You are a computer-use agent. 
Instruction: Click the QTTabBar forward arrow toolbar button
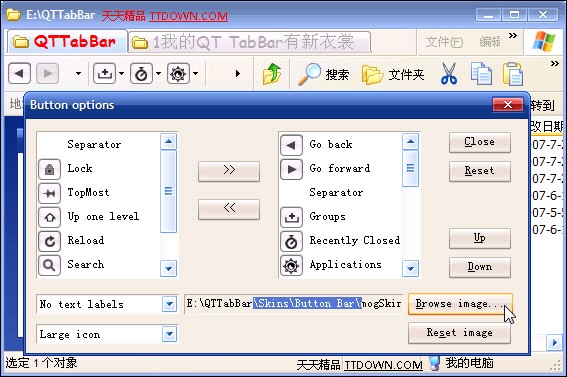pyautogui.click(x=47, y=73)
